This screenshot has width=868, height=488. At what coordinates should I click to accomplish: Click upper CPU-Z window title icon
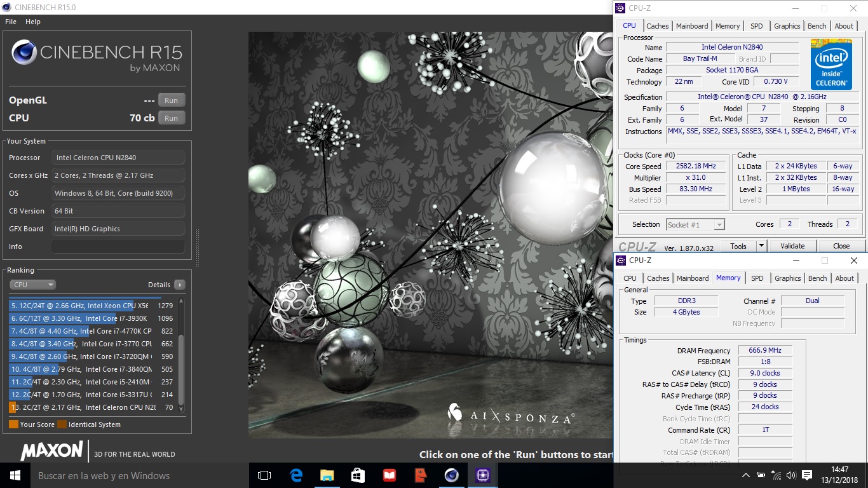tap(620, 8)
